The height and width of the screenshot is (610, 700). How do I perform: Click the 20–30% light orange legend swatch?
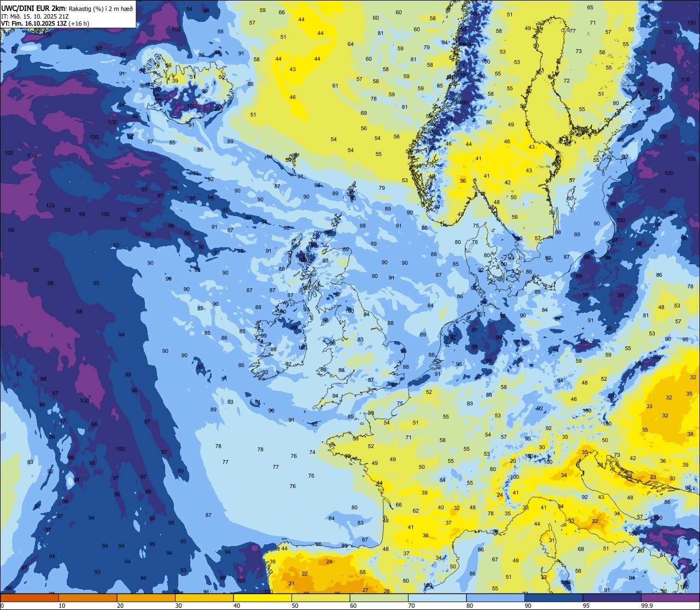coord(146,597)
